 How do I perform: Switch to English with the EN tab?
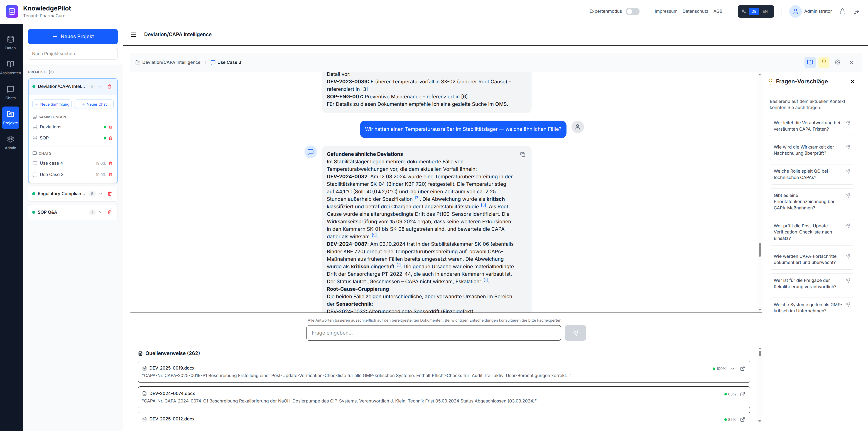[x=765, y=11]
